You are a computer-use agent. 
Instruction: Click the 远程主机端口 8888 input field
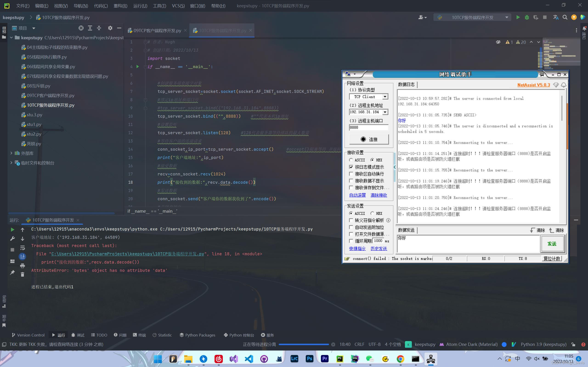click(368, 128)
